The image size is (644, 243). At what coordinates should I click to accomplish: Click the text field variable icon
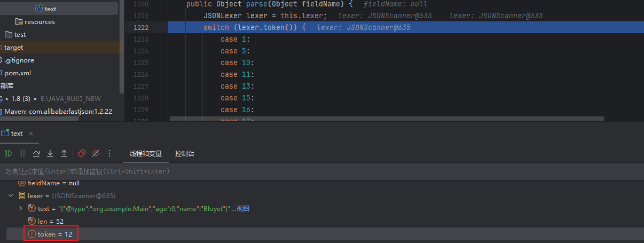tap(32, 208)
